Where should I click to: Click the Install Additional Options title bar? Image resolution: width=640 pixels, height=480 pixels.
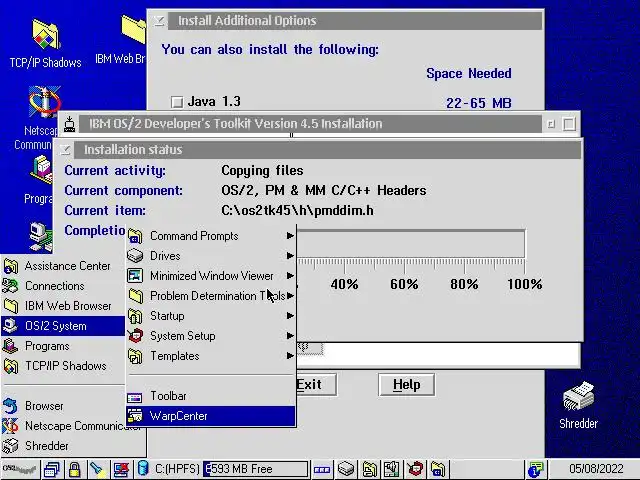pos(355,21)
